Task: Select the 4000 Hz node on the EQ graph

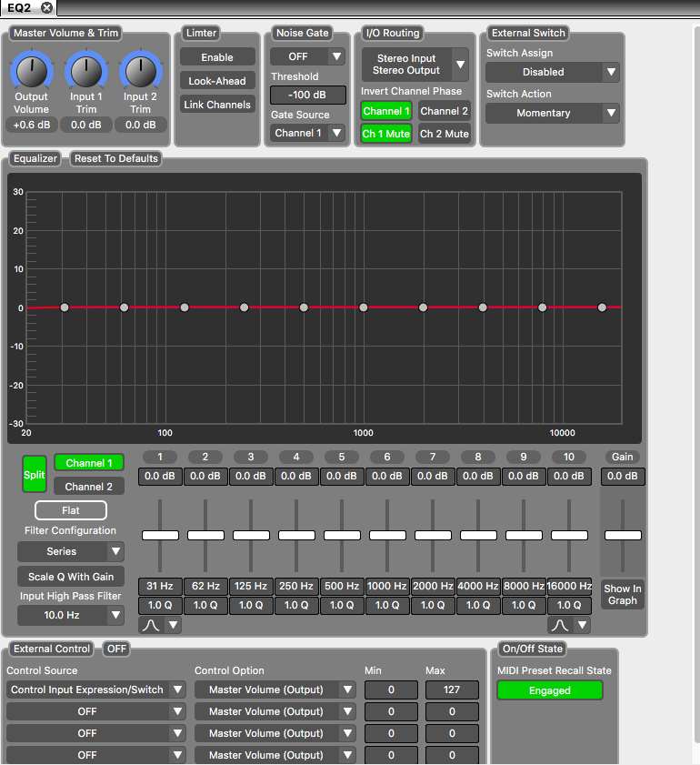Action: pos(483,307)
